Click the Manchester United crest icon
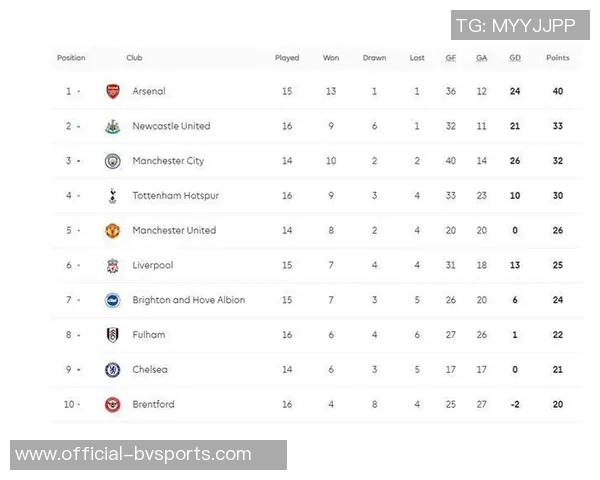The image size is (600, 480). click(x=112, y=230)
